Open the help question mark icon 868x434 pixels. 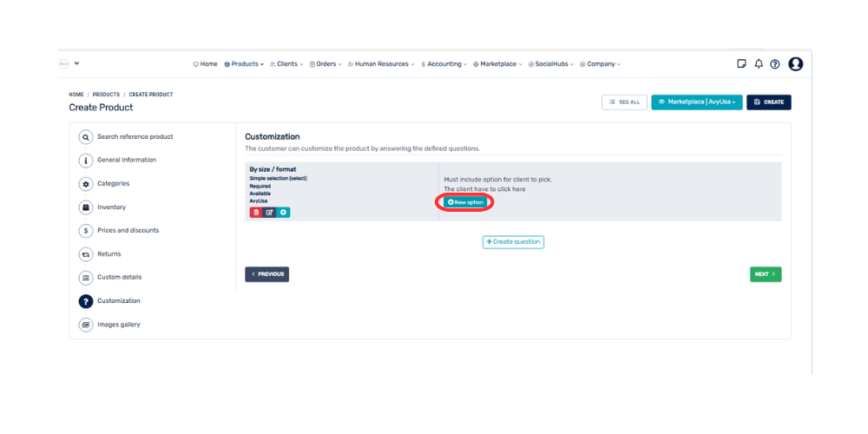click(x=775, y=63)
